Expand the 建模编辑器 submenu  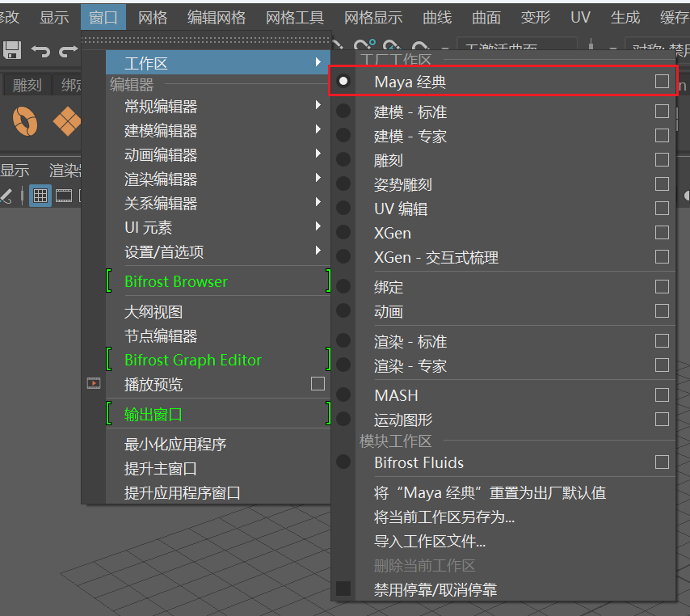click(x=218, y=130)
